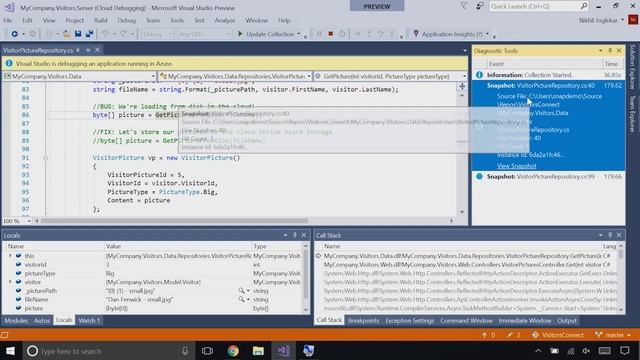640x360 pixels.
Task: Switch to the Immediate Window tab
Action: (x=525, y=320)
